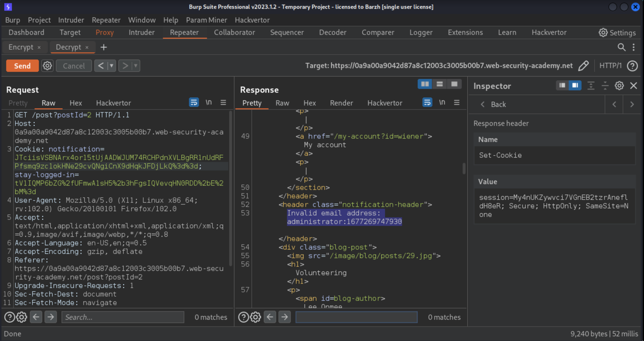This screenshot has width=644, height=341.
Task: Open Repeater help question mark icon
Action: coord(632,66)
